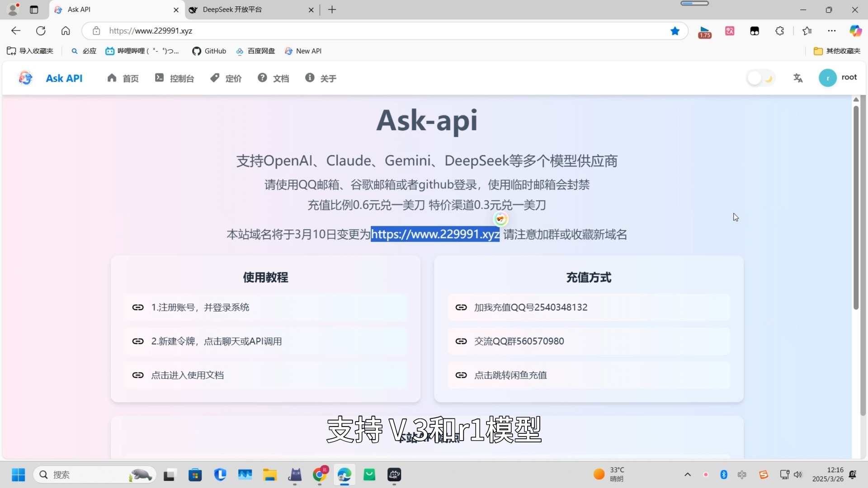This screenshot has height=488, width=868.
Task: Click link 点击进入使用文档
Action: (x=187, y=375)
